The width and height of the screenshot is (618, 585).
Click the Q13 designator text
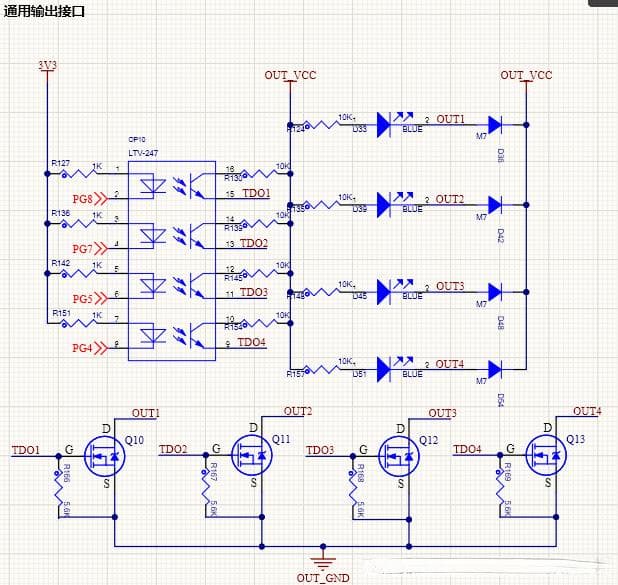point(576,439)
